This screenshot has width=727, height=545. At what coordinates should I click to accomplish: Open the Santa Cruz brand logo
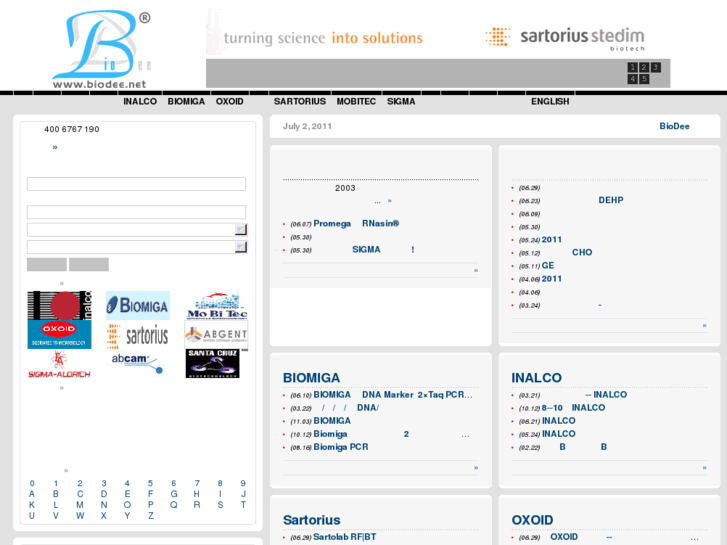pyautogui.click(x=213, y=363)
